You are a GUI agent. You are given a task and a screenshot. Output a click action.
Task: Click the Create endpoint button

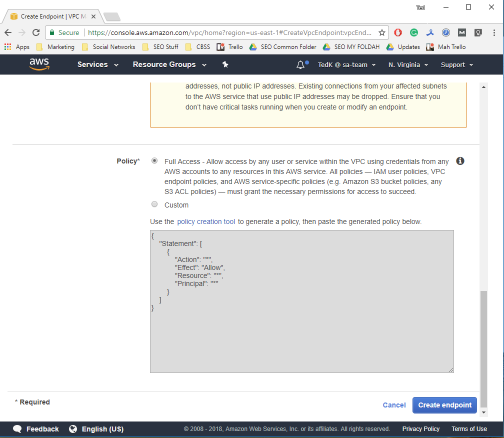[444, 405]
